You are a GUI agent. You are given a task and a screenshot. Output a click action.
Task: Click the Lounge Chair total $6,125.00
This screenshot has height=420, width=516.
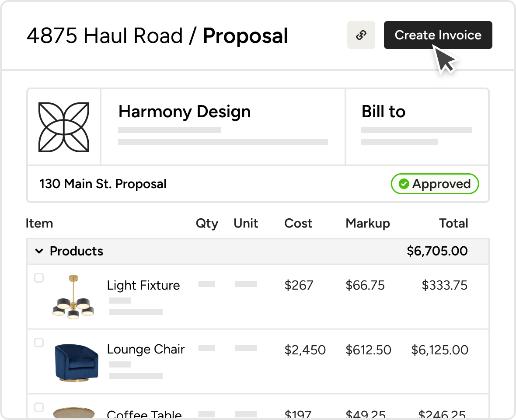tap(439, 350)
